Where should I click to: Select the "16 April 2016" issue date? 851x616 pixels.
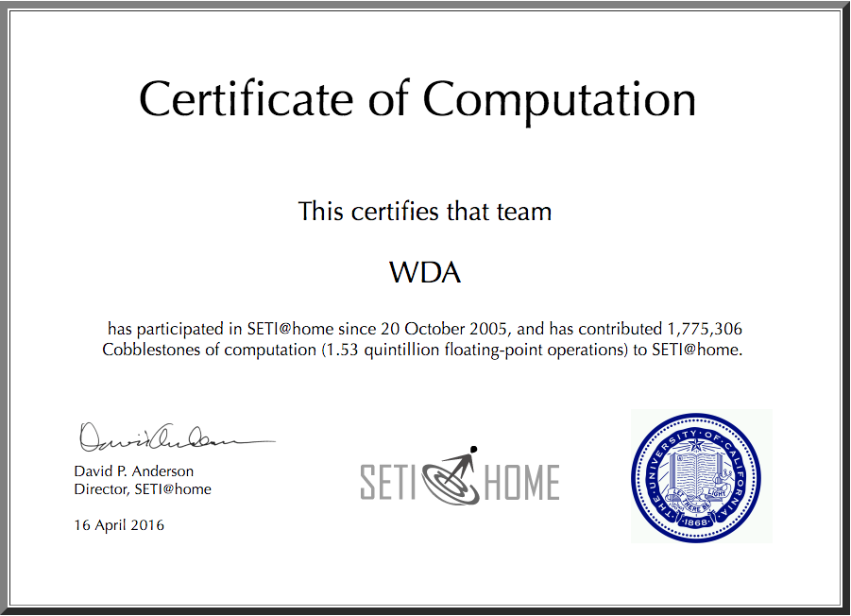(x=119, y=525)
